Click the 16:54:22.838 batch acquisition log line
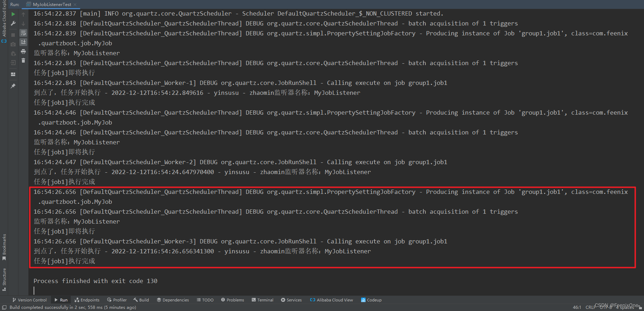Viewport: 644px width, 311px height. coord(275,23)
